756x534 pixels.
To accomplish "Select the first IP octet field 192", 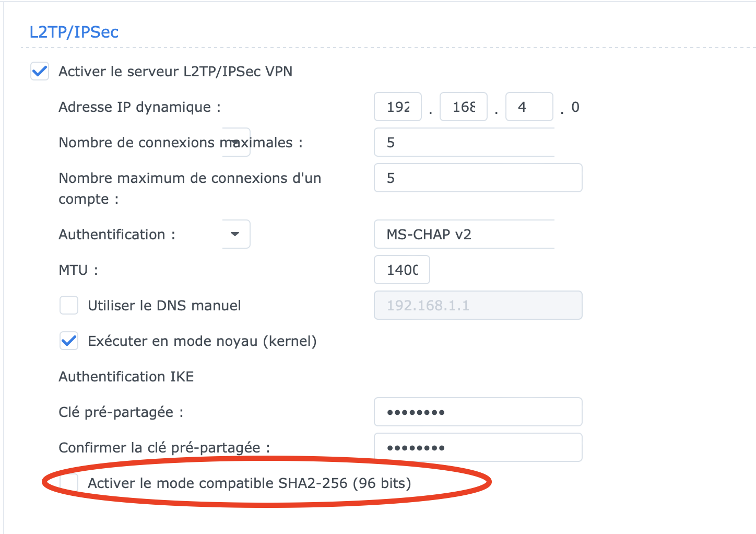I will pos(398,107).
